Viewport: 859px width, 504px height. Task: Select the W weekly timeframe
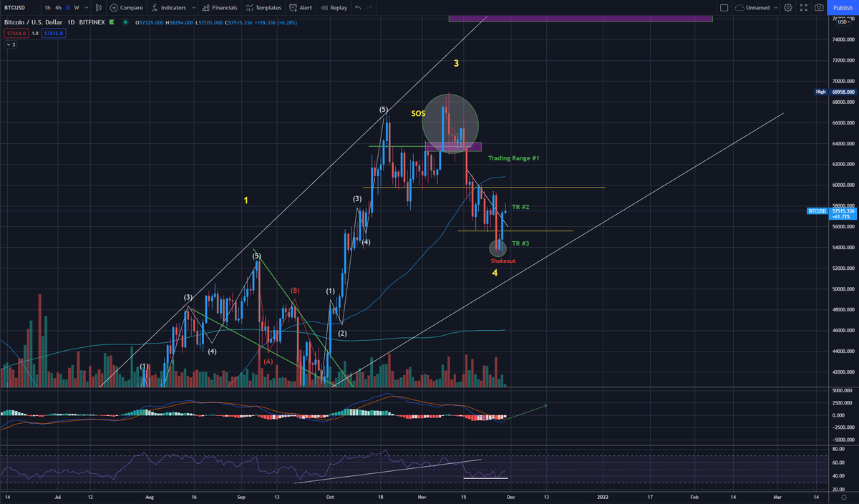tap(77, 7)
